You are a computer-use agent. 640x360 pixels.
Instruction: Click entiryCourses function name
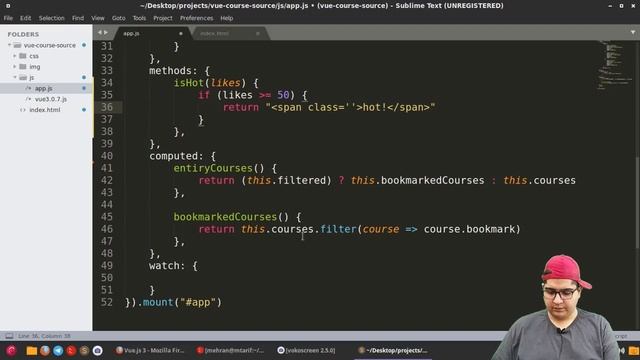tap(213, 168)
